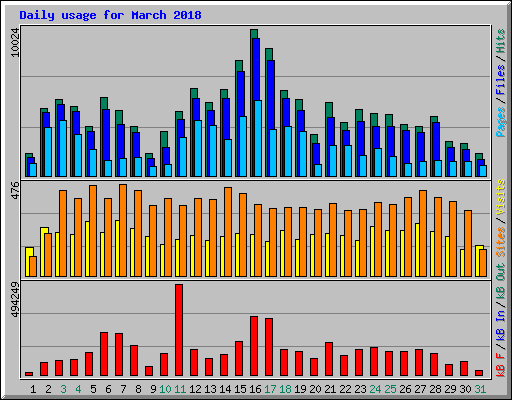
Task: Click the '10024' top chart axis label
Action: (x=15, y=42)
